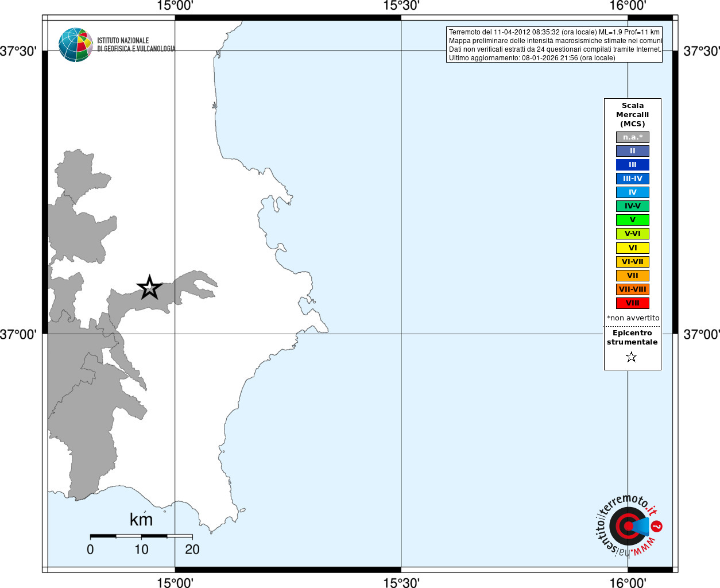Click the haisentitoilterremoto.it logo
The width and height of the screenshot is (720, 588).
pyautogui.click(x=628, y=525)
